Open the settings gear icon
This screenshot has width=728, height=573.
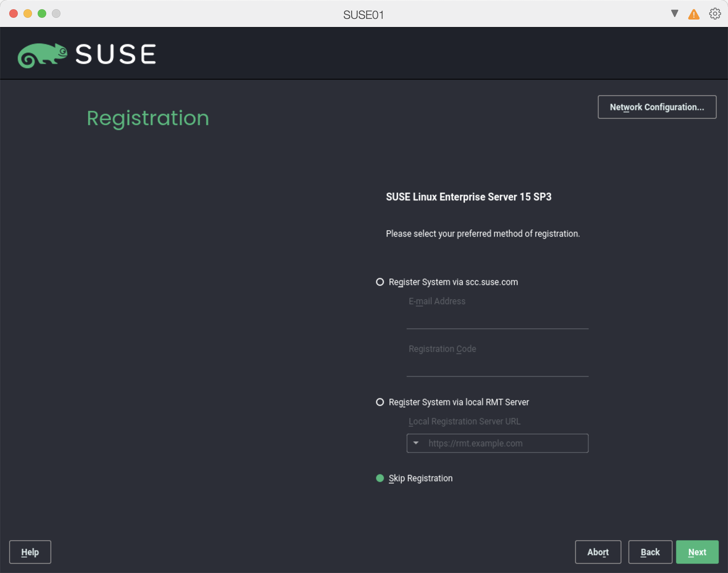(x=715, y=14)
